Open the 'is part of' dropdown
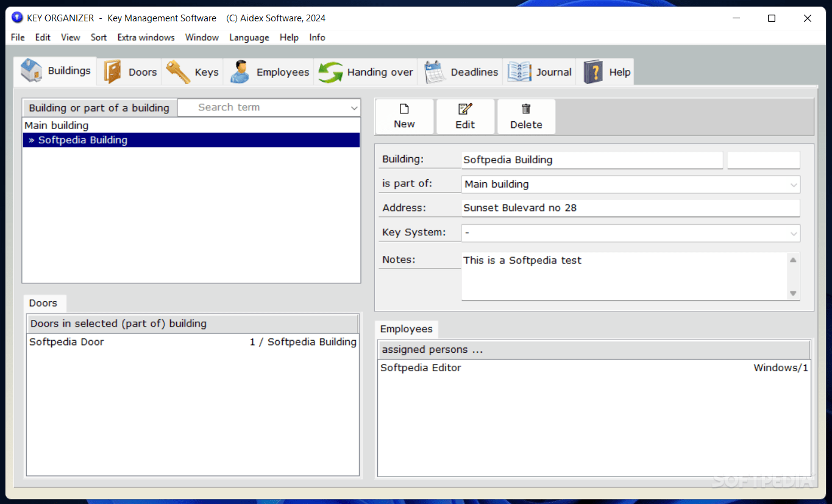The width and height of the screenshot is (832, 504). (x=793, y=184)
